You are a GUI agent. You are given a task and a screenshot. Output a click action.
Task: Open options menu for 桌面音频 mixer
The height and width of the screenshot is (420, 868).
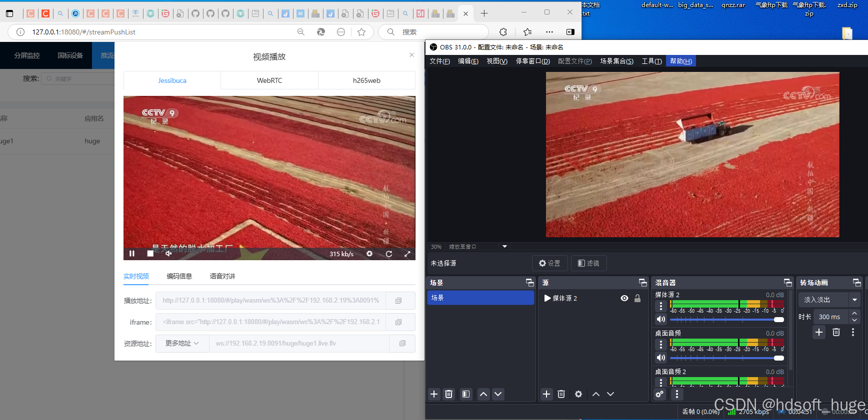tap(661, 345)
